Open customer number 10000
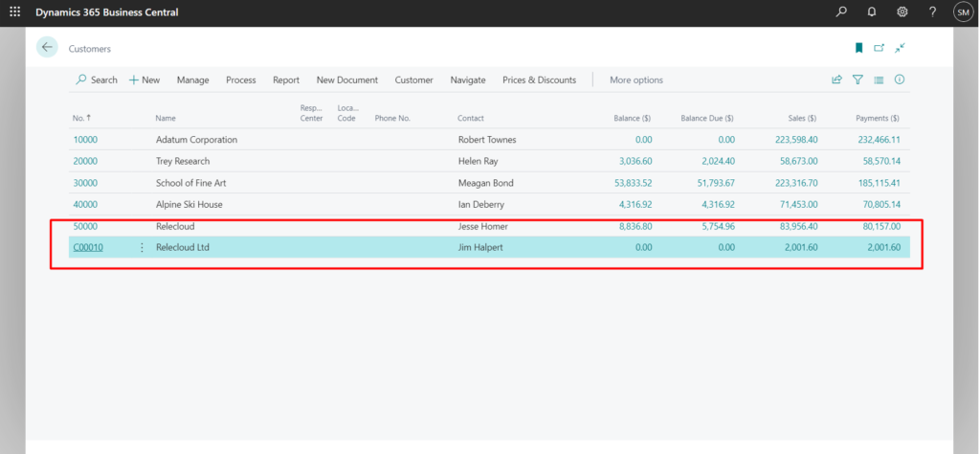Viewport: 980px width, 454px height. click(85, 140)
